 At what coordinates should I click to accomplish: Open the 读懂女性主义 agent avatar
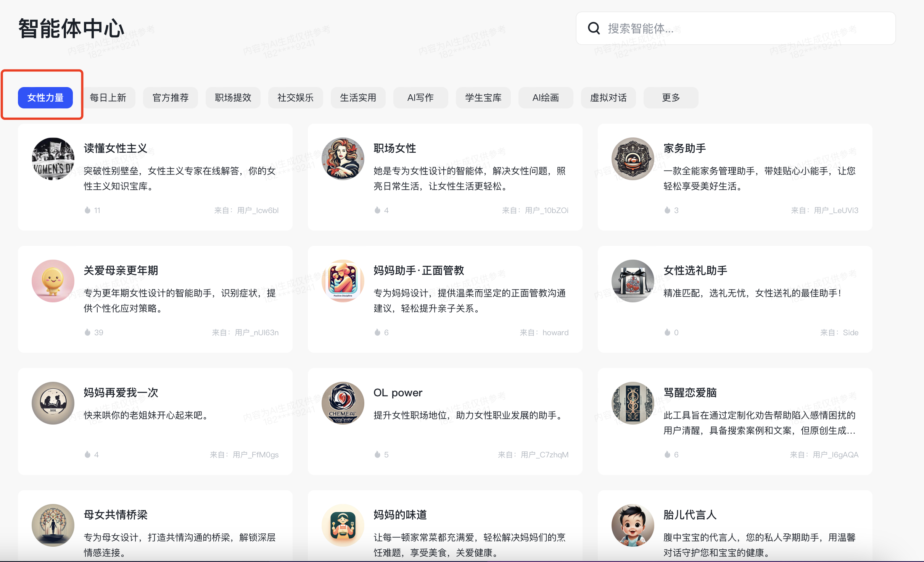(53, 159)
